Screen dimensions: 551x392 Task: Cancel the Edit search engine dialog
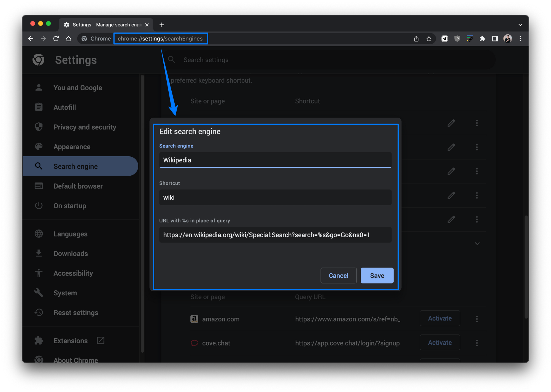338,276
